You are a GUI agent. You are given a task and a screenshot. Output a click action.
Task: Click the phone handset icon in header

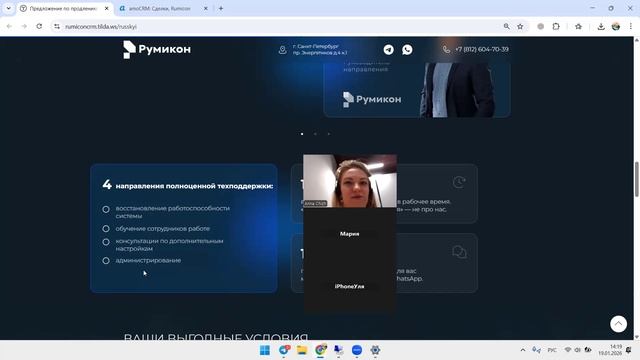click(x=447, y=49)
